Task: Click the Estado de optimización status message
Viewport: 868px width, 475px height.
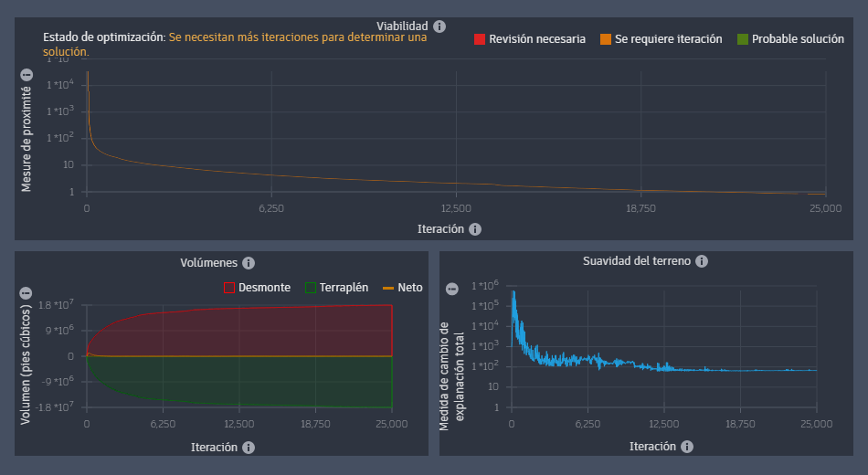Action: [x=235, y=44]
